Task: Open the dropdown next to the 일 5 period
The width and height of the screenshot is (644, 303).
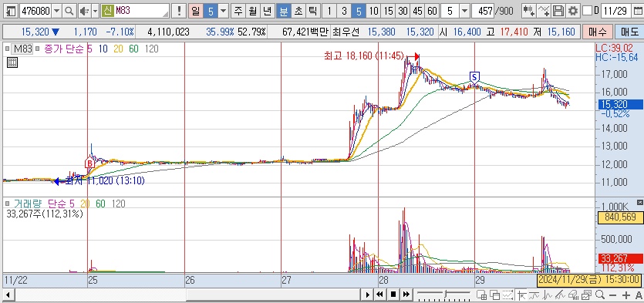Action: click(x=223, y=11)
